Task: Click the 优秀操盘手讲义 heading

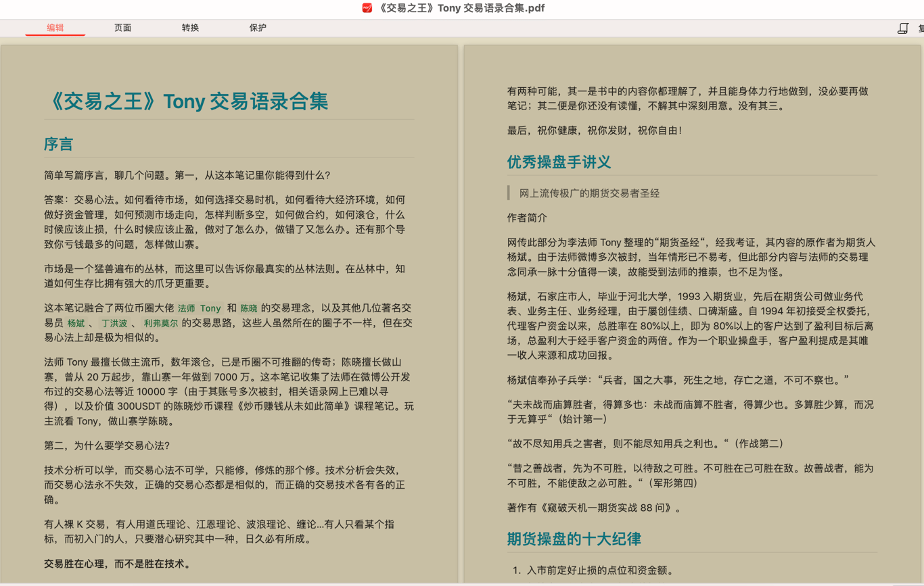Action: click(559, 162)
